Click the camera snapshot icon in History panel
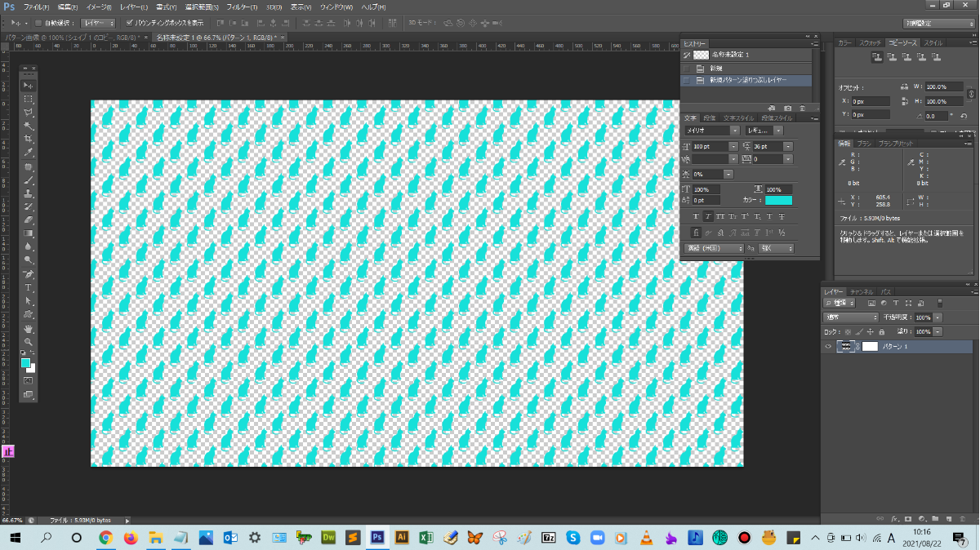The width and height of the screenshot is (980, 550). (x=787, y=108)
